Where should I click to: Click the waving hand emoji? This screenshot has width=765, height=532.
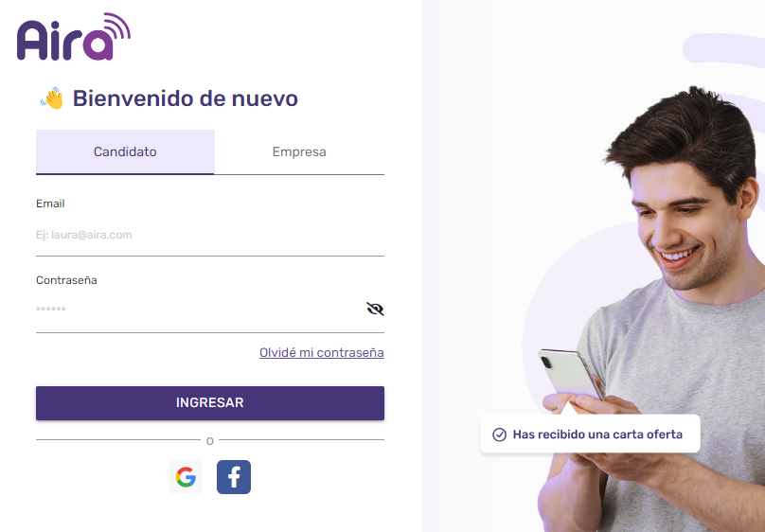pos(52,98)
